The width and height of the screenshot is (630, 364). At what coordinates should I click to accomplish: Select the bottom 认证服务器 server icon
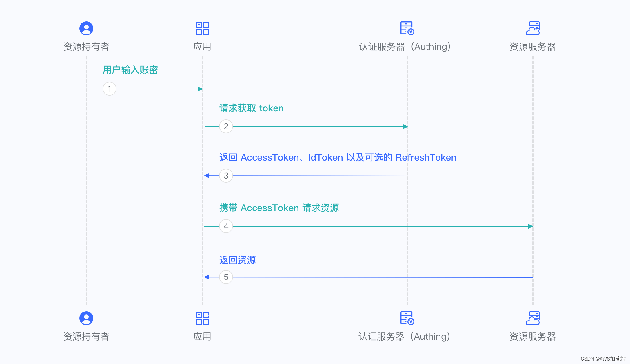point(407,318)
